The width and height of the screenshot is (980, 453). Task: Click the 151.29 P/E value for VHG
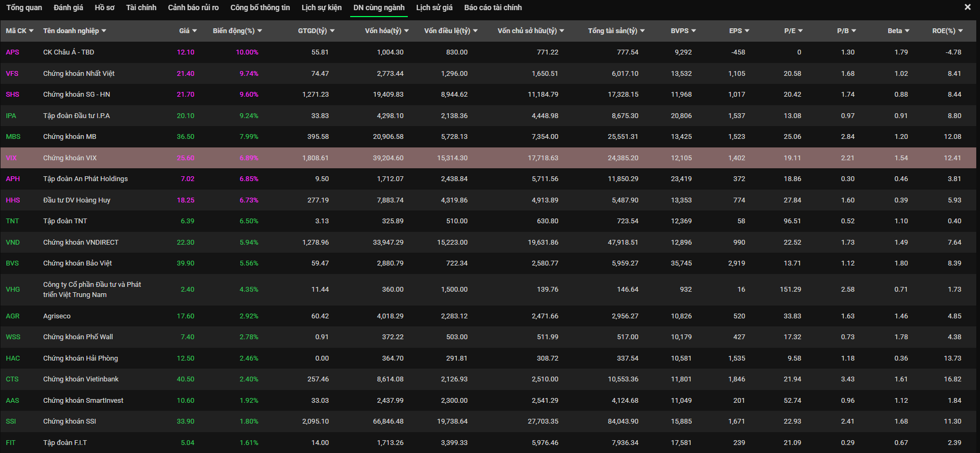[791, 290]
